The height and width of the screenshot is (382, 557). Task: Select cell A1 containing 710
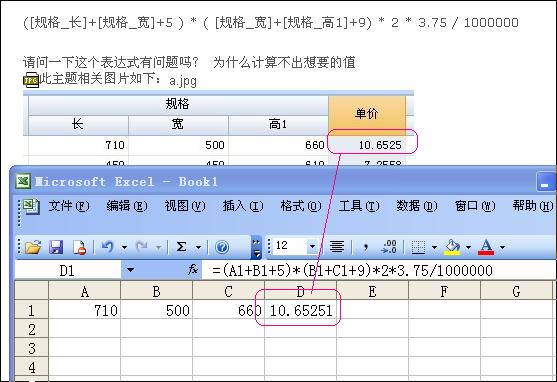[x=85, y=310]
